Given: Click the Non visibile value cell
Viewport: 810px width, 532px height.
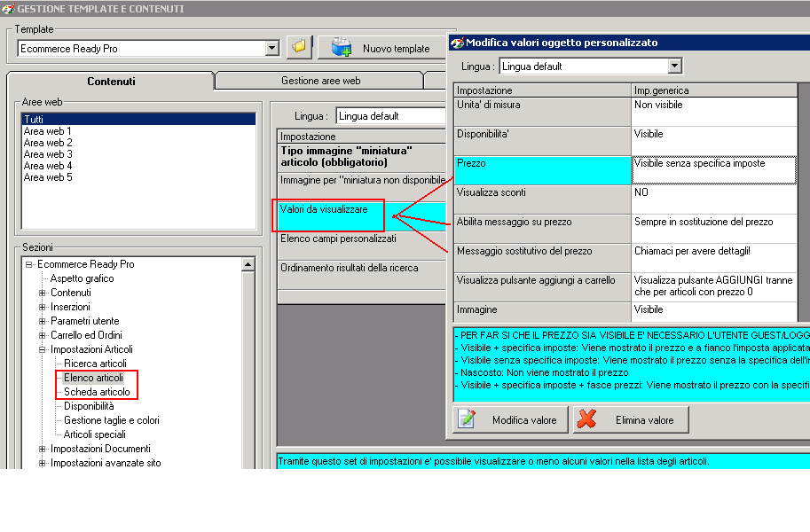Looking at the screenshot, I should pos(714,112).
